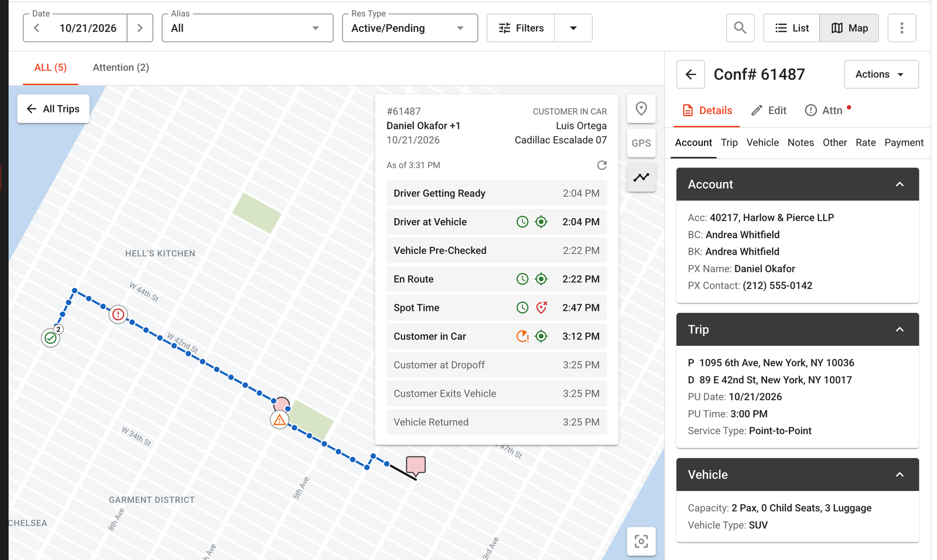
Task: Open the Res Type dropdown
Action: pos(410,28)
